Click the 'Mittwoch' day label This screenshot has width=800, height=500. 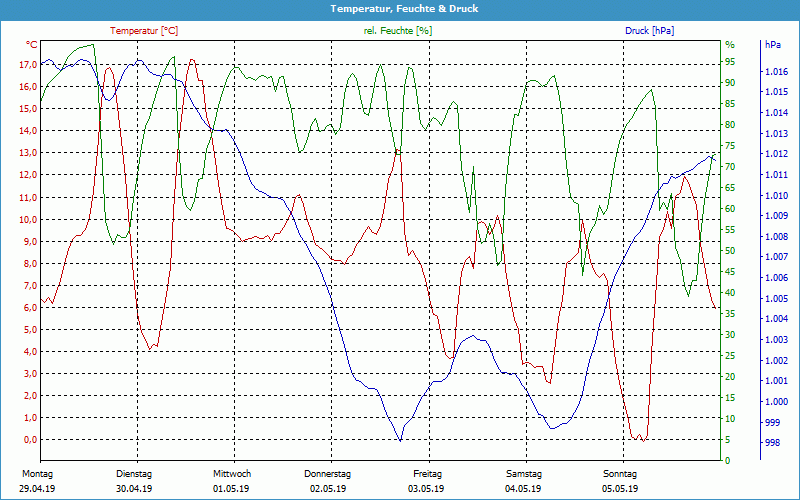(232, 473)
